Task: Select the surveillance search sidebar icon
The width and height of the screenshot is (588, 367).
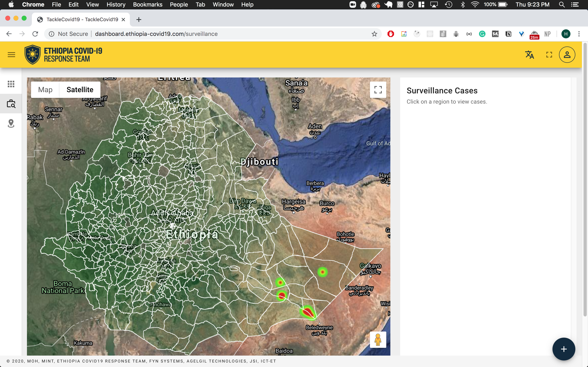Action: (11, 104)
